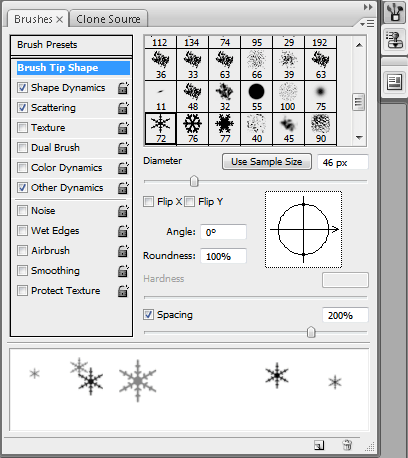
Task: Tick the Flip X checkbox
Action: pos(148,202)
